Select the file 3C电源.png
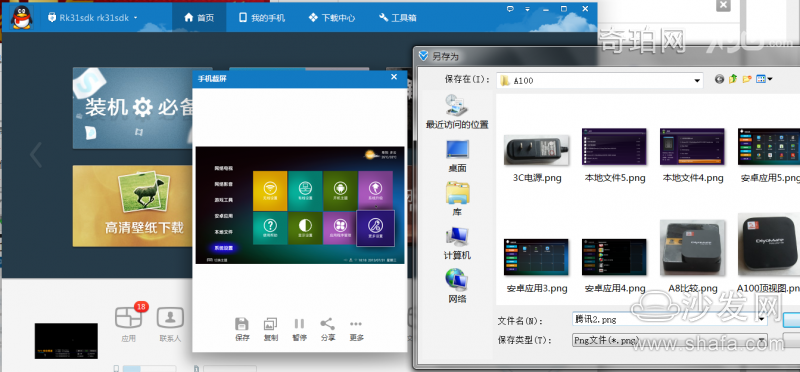Viewport: 800px width, 372px height. (x=536, y=158)
